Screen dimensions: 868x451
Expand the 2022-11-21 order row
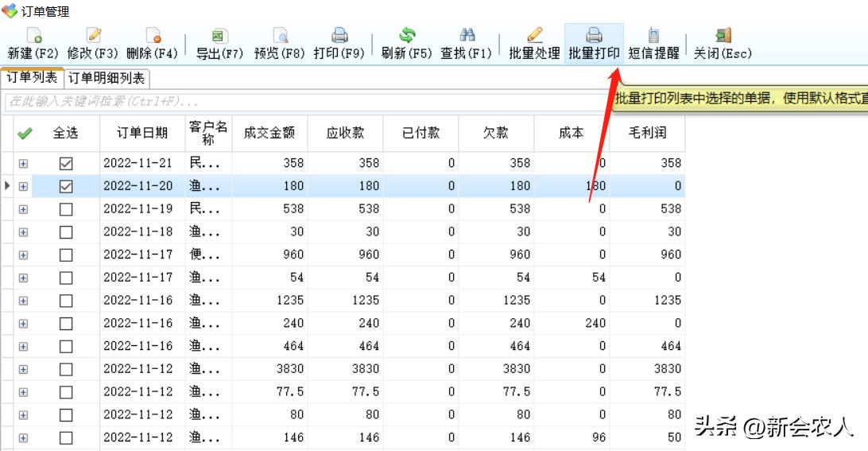coord(23,163)
